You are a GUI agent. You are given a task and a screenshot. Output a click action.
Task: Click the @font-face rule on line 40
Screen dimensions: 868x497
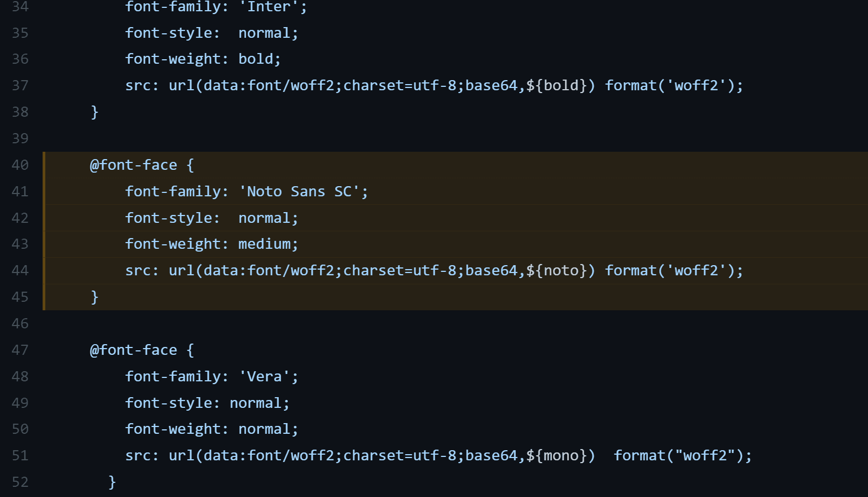pos(133,165)
